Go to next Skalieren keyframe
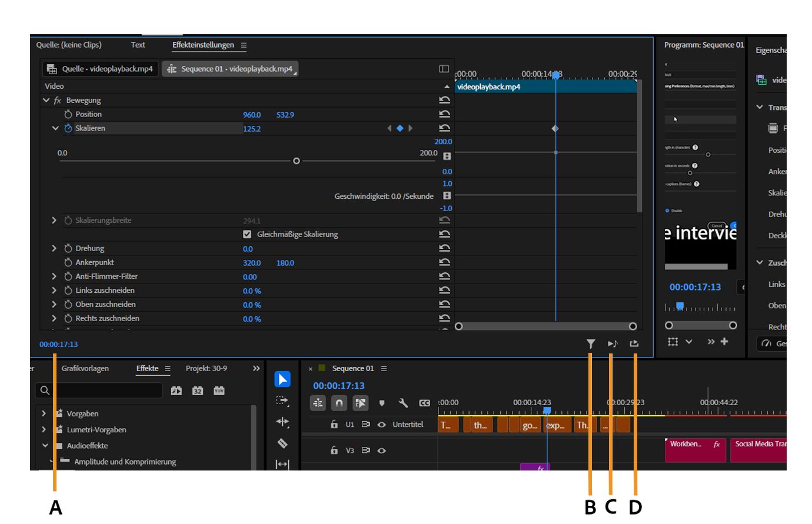Image resolution: width=812 pixels, height=524 pixels. [410, 128]
